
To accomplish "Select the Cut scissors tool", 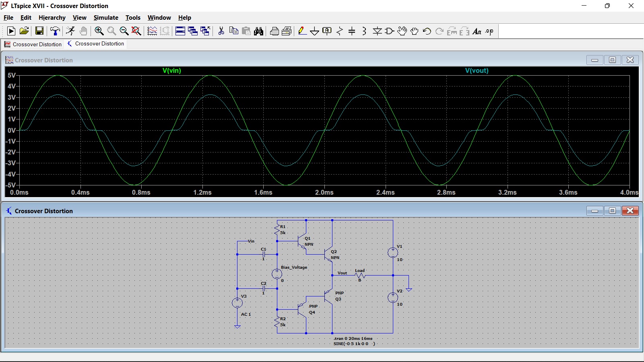I will (x=221, y=31).
